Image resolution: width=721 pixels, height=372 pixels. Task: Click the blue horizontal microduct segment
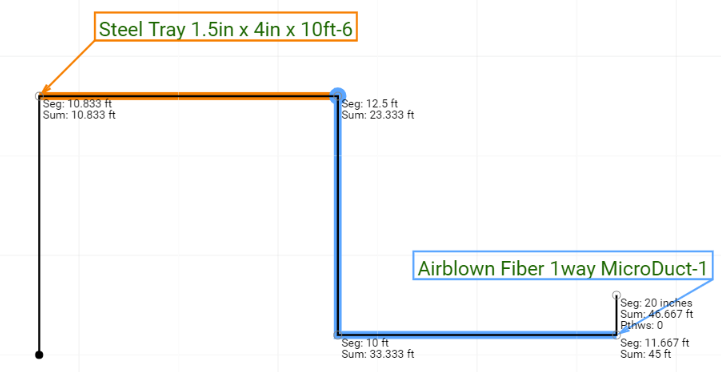click(x=476, y=335)
